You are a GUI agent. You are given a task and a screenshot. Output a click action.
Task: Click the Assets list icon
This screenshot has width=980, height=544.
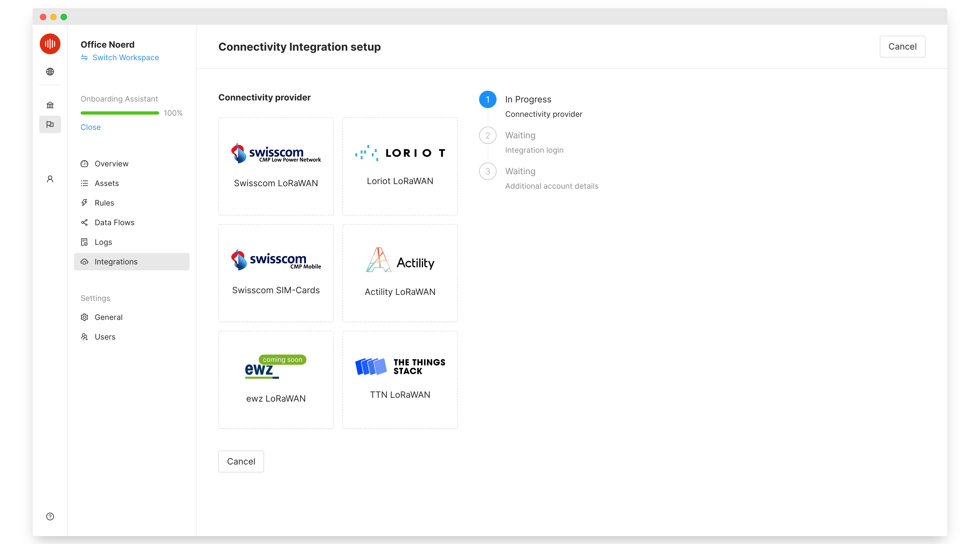(84, 183)
